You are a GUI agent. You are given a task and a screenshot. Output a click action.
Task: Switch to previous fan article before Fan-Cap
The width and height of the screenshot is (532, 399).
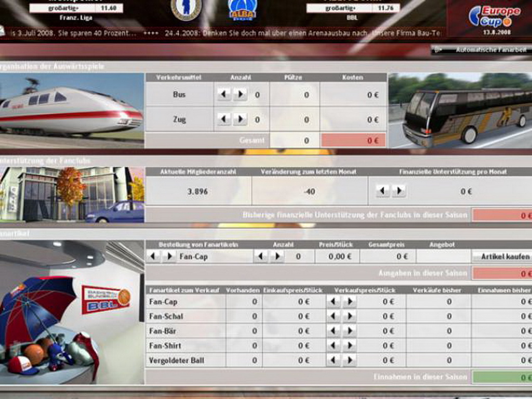coord(153,256)
